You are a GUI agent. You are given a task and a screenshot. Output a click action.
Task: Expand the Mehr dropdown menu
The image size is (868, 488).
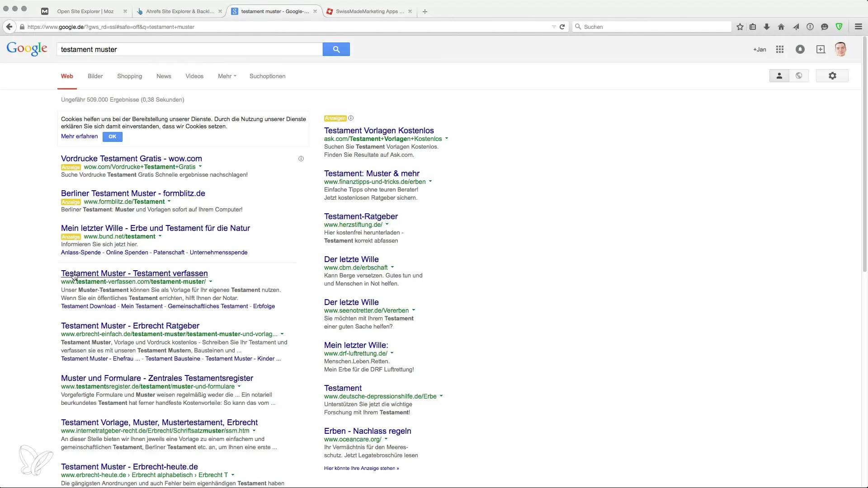[x=227, y=76]
